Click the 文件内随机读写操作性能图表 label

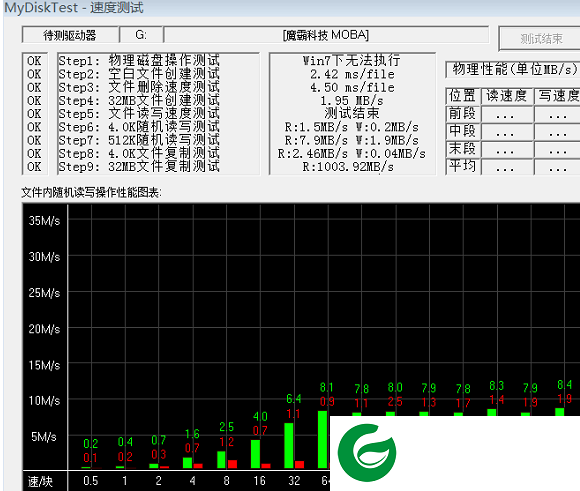point(91,192)
